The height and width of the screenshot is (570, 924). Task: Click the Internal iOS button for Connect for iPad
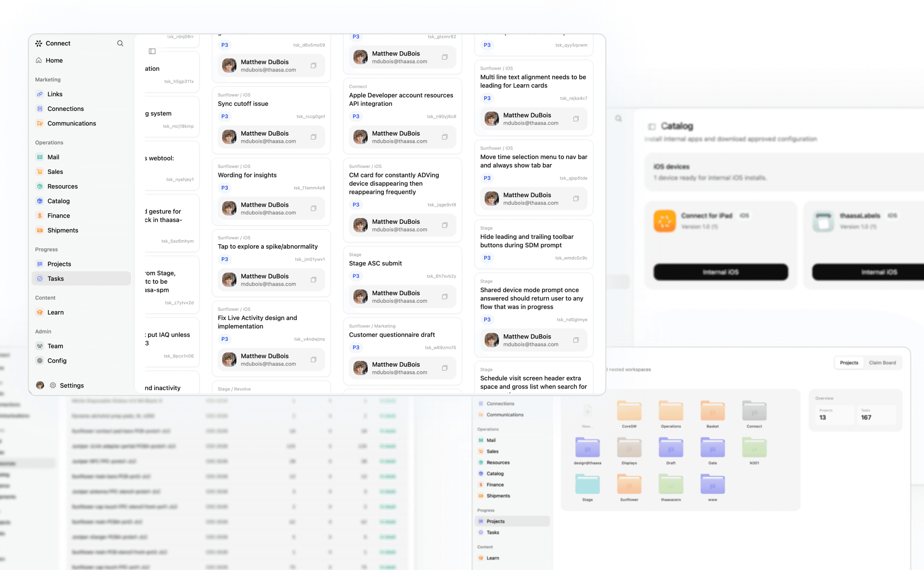pos(720,272)
